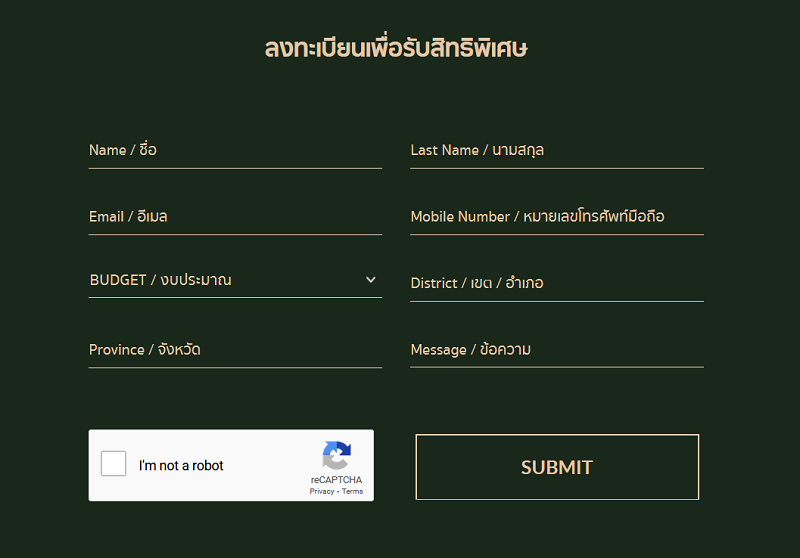800x558 pixels.
Task: Click the reCAPTCHA brand text
Action: pyautogui.click(x=336, y=480)
